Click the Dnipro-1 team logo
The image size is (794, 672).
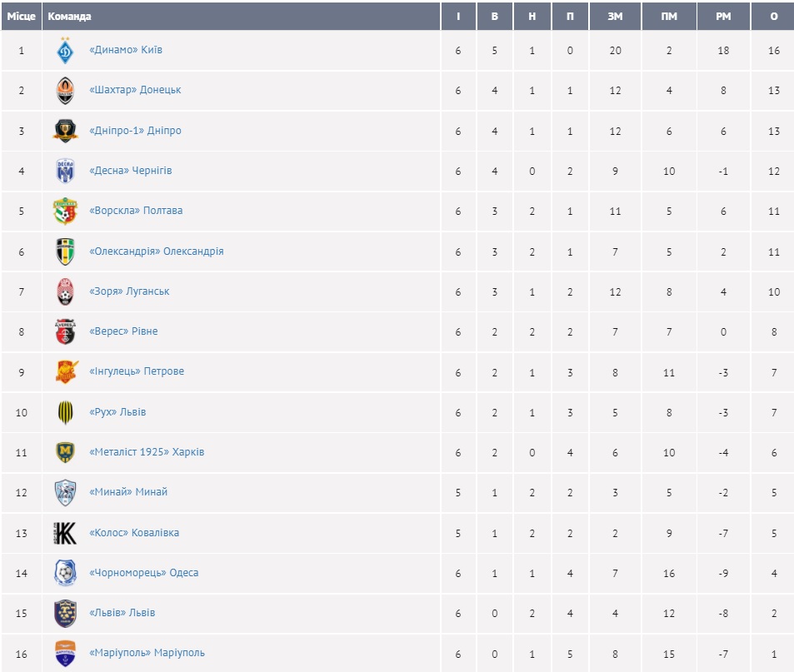[65, 131]
